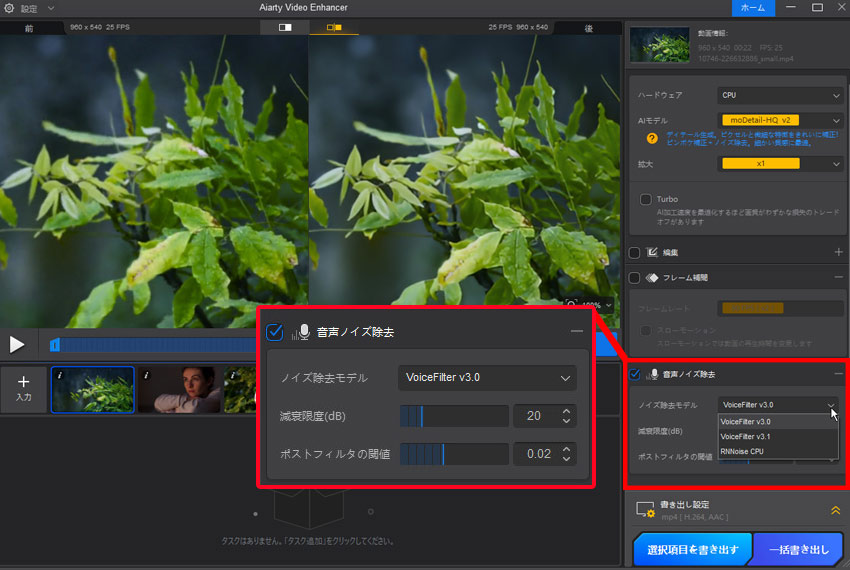Show info for the woman clip thumbnail

coord(146,375)
